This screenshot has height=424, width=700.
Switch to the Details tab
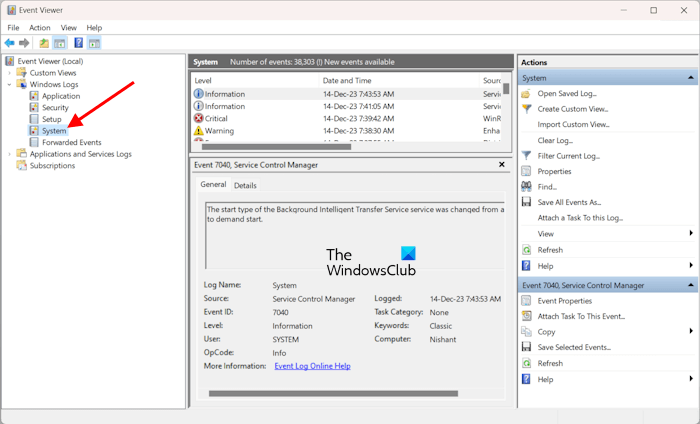point(245,185)
